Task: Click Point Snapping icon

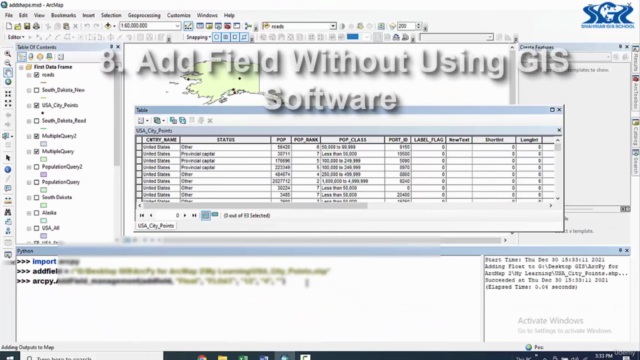Action: pos(217,37)
